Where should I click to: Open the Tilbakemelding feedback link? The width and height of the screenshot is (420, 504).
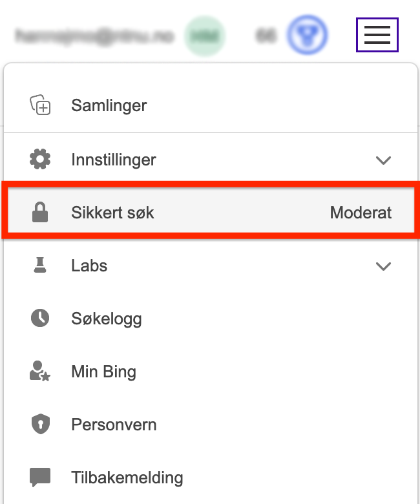211,478
